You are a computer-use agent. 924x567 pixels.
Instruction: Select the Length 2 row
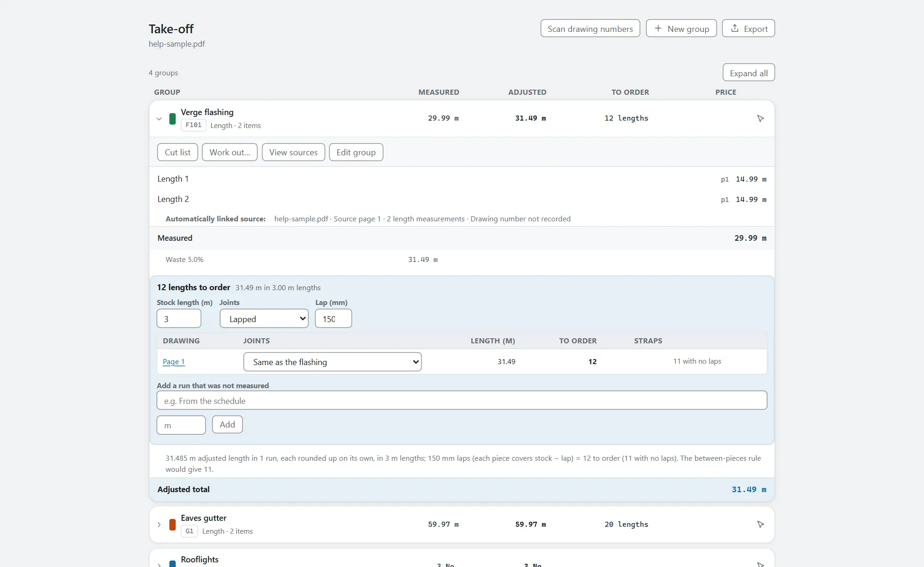coord(462,199)
